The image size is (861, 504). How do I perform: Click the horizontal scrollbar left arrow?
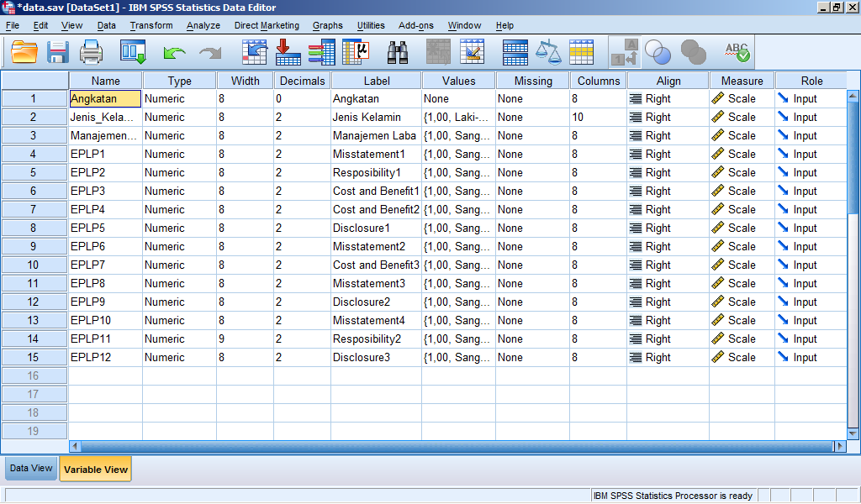point(75,446)
